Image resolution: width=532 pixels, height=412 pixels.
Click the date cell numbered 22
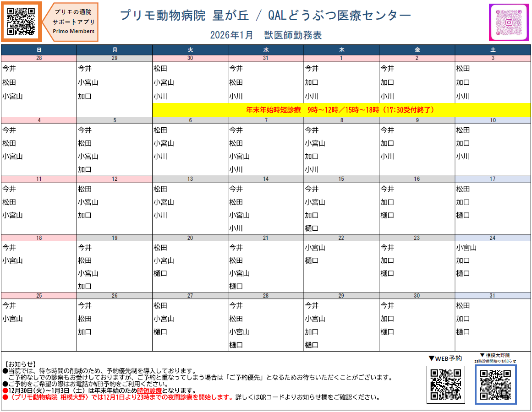coord(341,238)
